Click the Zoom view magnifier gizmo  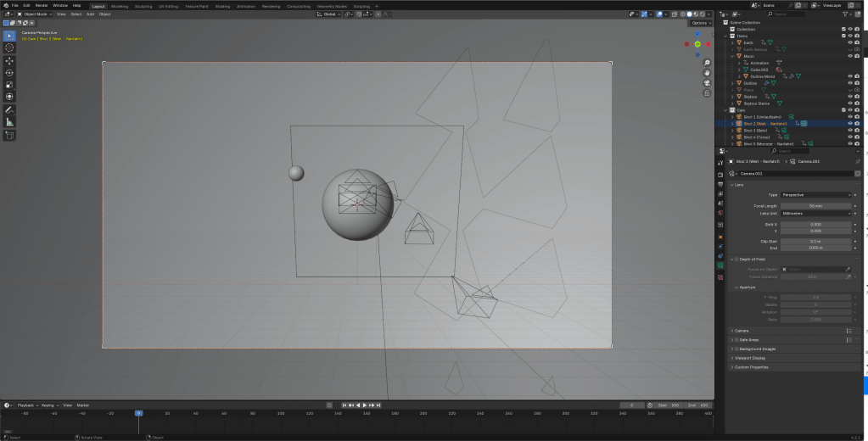707,62
